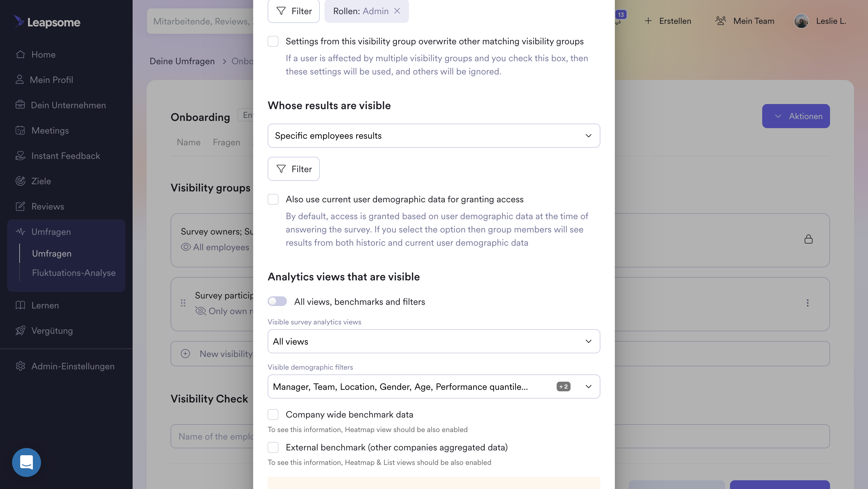Viewport: 868px width, 489px height.
Task: Click the Ziele target icon
Action: (20, 181)
